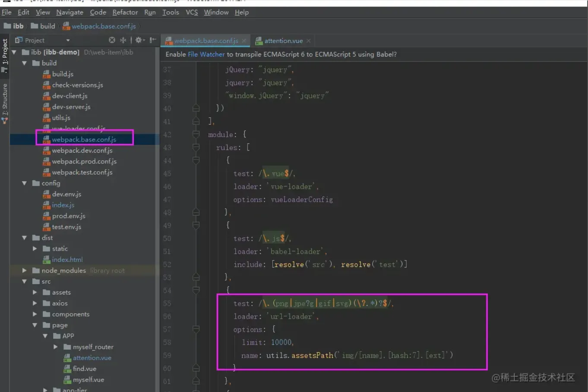Click the webpack.test.conf.js file icon

[x=47, y=172]
